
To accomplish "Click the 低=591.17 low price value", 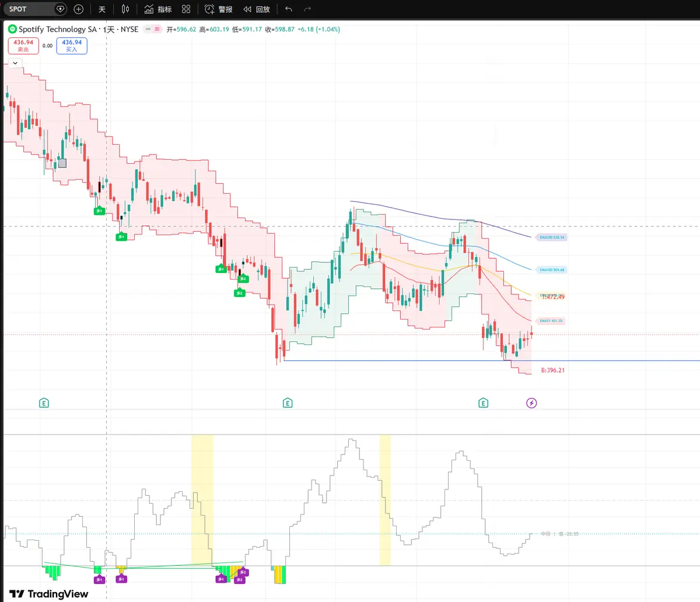I will (x=247, y=29).
